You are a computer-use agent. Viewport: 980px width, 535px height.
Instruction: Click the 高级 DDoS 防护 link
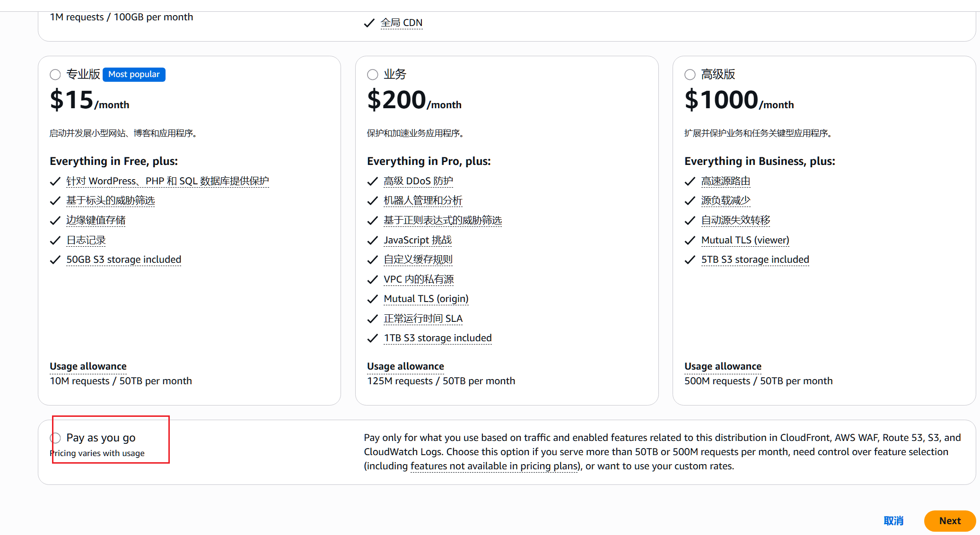click(x=418, y=181)
